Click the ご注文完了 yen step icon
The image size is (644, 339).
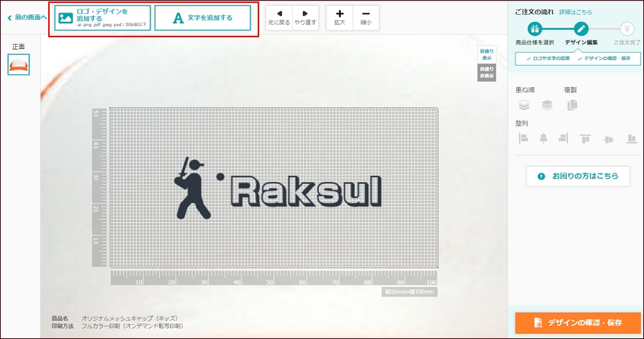click(626, 28)
